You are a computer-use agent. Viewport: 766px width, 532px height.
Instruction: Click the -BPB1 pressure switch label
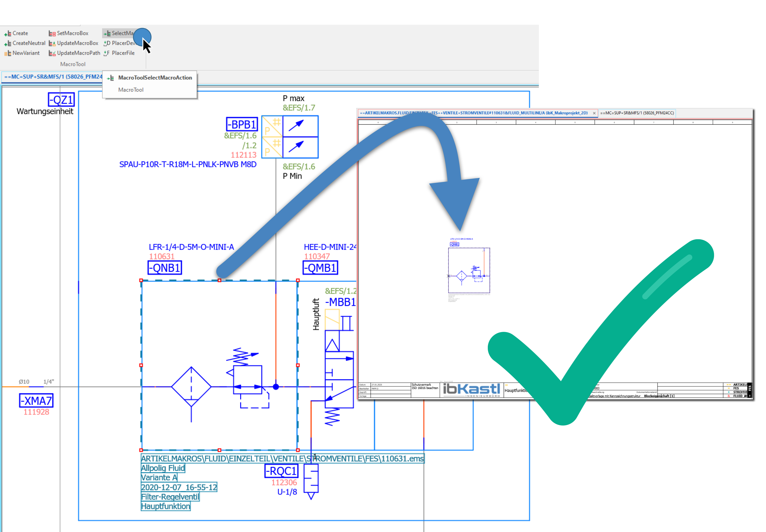coord(242,124)
